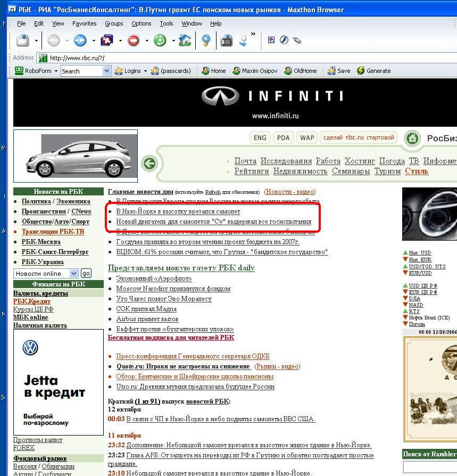The height and width of the screenshot is (476, 457).
Task: Click the Home passcard in the RoboForm toolbar
Action: click(214, 71)
